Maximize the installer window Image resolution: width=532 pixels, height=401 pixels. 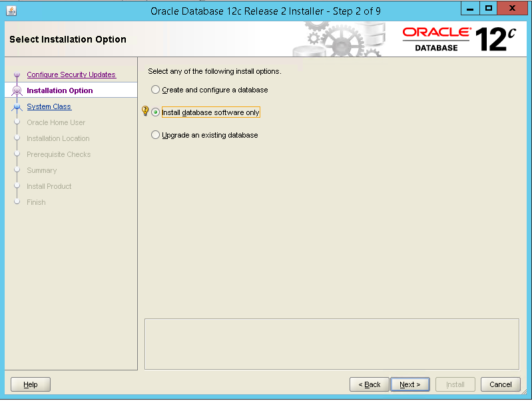[x=488, y=9]
